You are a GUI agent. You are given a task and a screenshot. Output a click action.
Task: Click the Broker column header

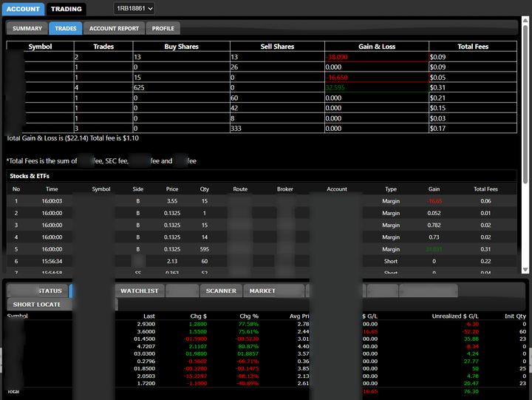(x=285, y=189)
